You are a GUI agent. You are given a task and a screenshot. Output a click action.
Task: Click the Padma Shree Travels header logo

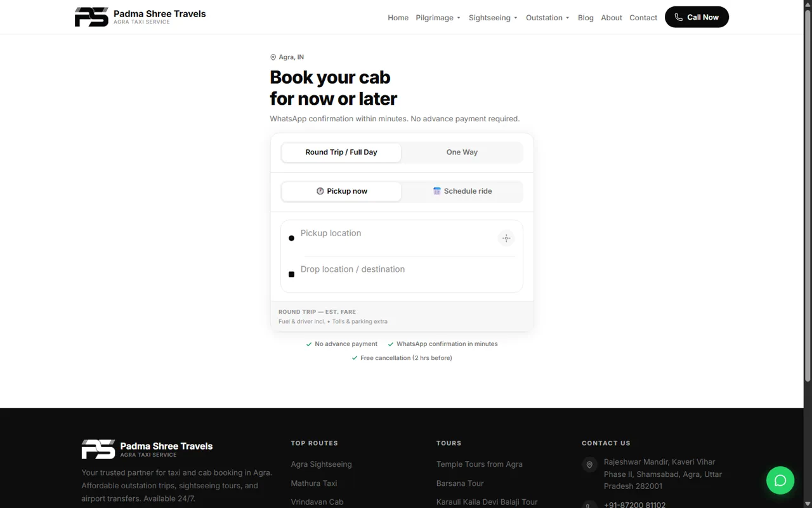pos(140,17)
